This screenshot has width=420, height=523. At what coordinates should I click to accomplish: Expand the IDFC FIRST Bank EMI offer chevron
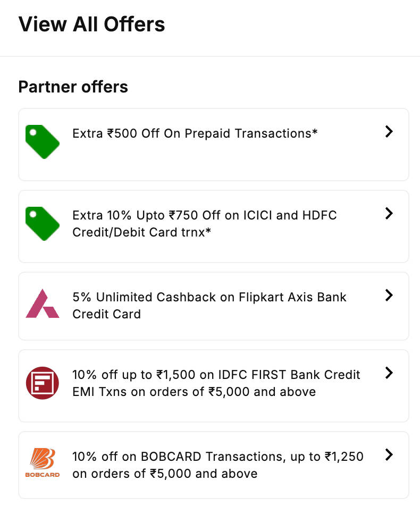[389, 373]
